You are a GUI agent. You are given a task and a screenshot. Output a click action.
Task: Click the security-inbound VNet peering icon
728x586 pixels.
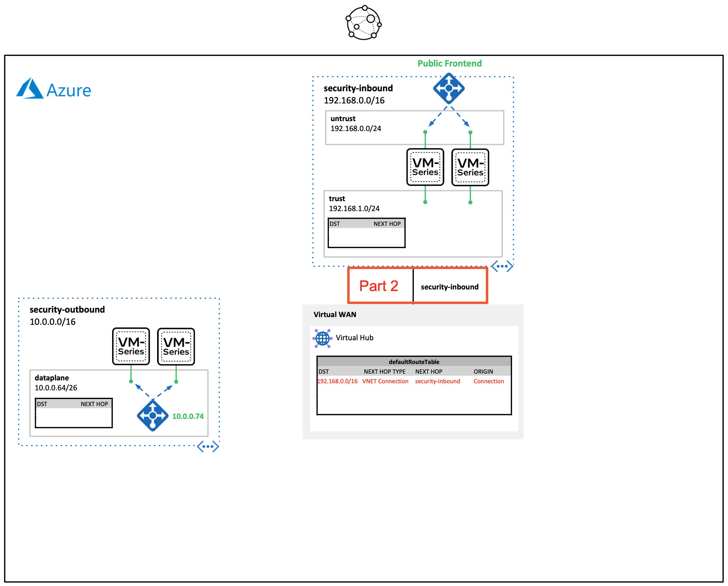502,266
